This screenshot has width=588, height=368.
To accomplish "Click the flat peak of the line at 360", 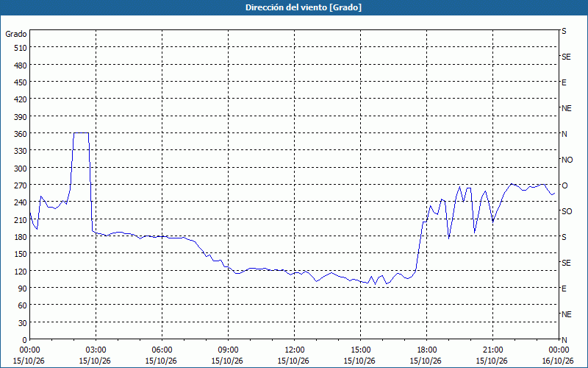I will [x=81, y=132].
